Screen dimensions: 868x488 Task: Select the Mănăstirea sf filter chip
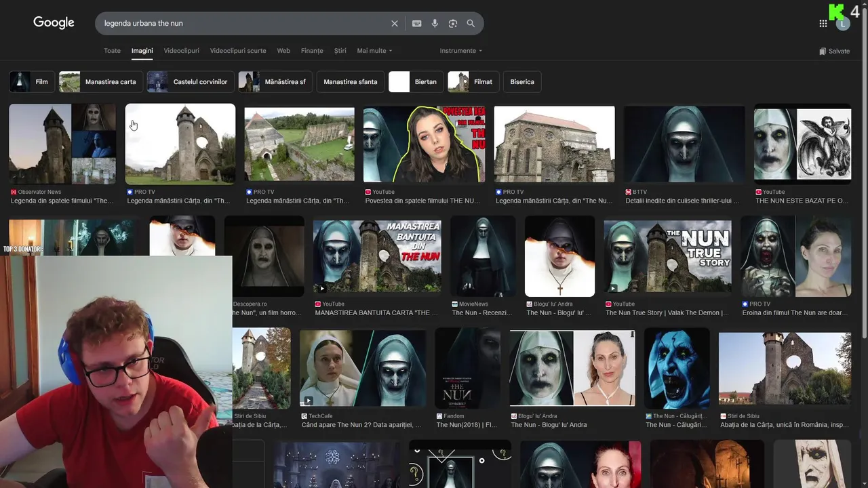[x=275, y=82]
